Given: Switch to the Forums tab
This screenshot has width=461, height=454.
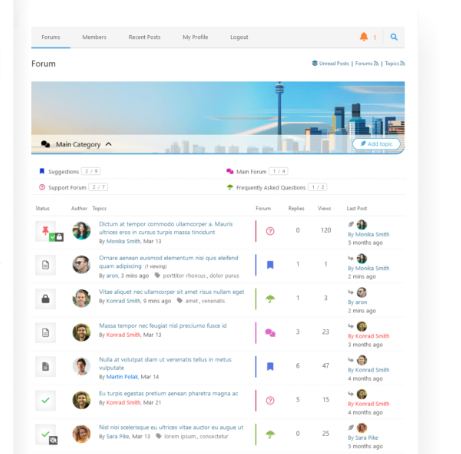Looking at the screenshot, I should [x=51, y=37].
